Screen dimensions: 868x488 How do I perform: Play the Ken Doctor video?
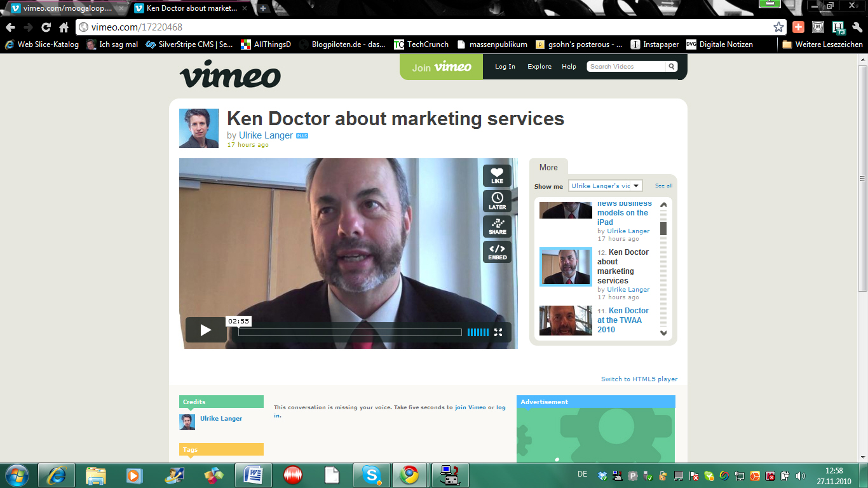[x=205, y=330]
